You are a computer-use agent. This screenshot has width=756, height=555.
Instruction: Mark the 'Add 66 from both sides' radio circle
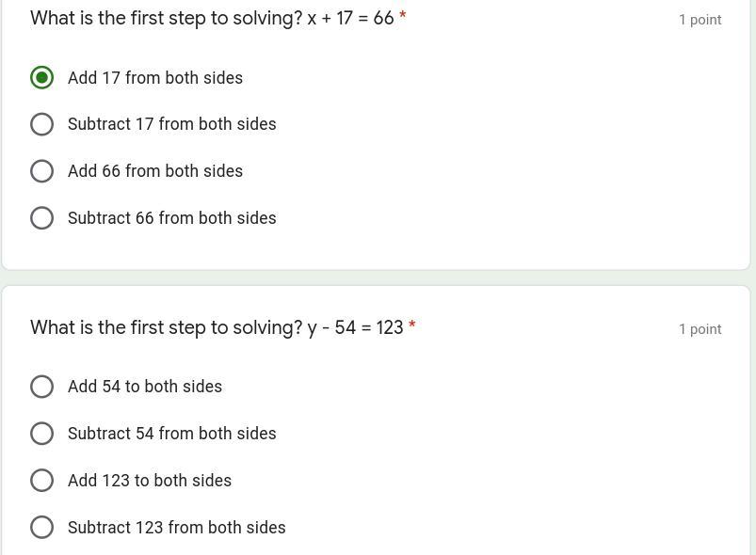(41, 171)
